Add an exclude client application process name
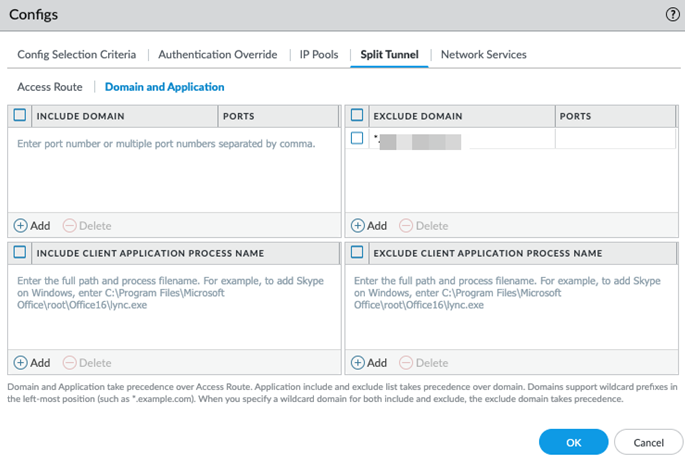This screenshot has width=685, height=465. point(368,363)
